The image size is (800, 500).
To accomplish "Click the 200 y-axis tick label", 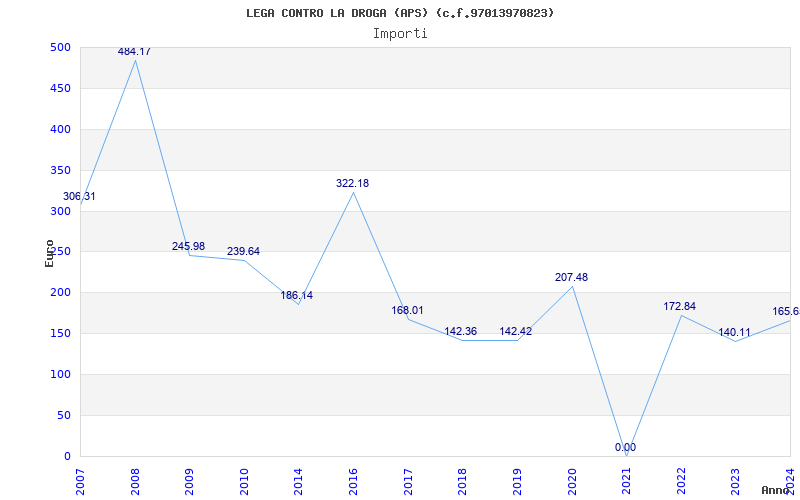I will (x=60, y=293).
